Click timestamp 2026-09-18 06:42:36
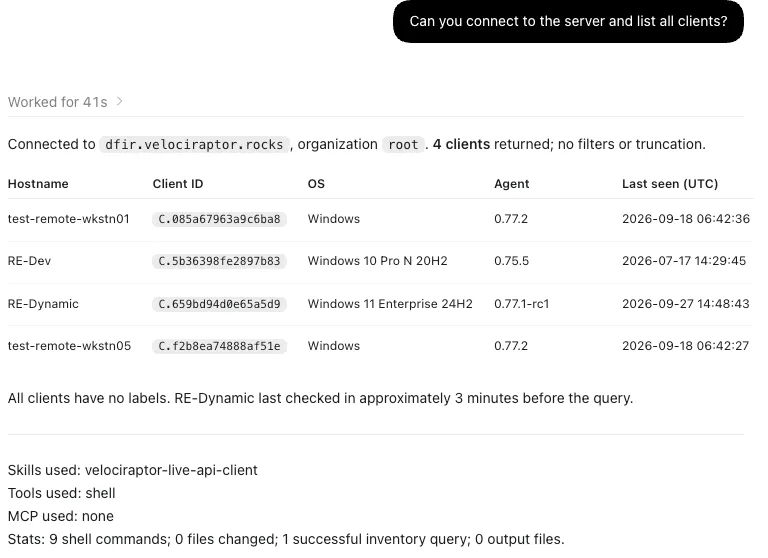Viewport: 768px width, 558px height. [x=686, y=218]
